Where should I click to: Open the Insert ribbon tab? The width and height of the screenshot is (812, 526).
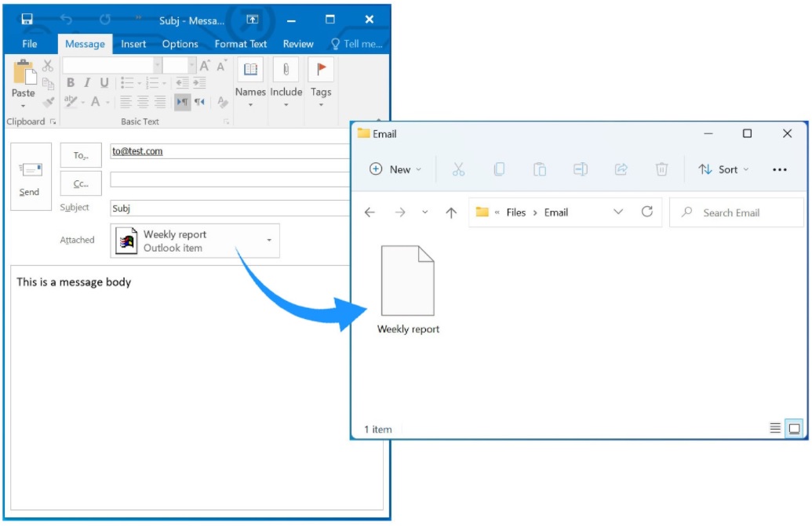click(133, 44)
